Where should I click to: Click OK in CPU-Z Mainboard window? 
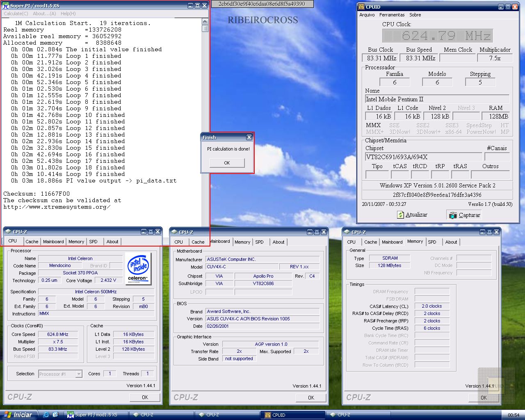(311, 397)
